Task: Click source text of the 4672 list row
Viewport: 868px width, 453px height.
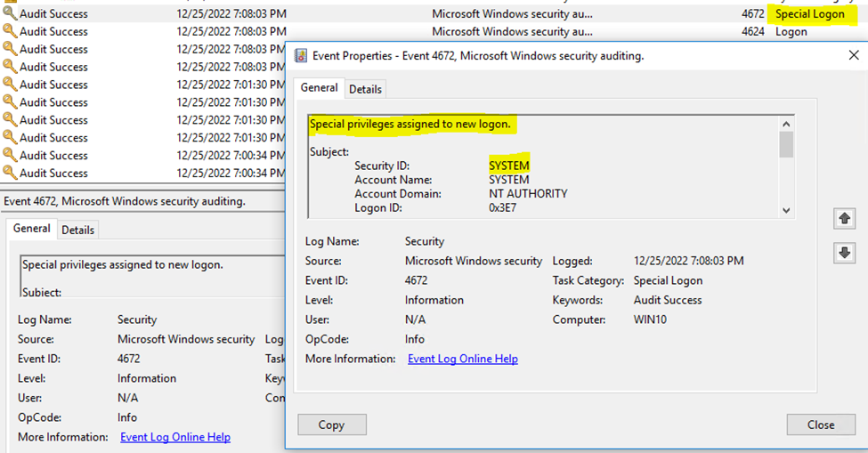Action: pyautogui.click(x=512, y=14)
